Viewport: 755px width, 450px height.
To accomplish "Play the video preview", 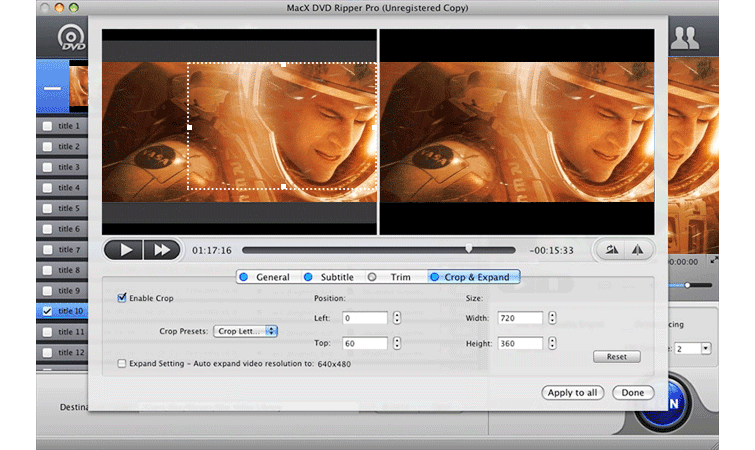I will (x=123, y=250).
